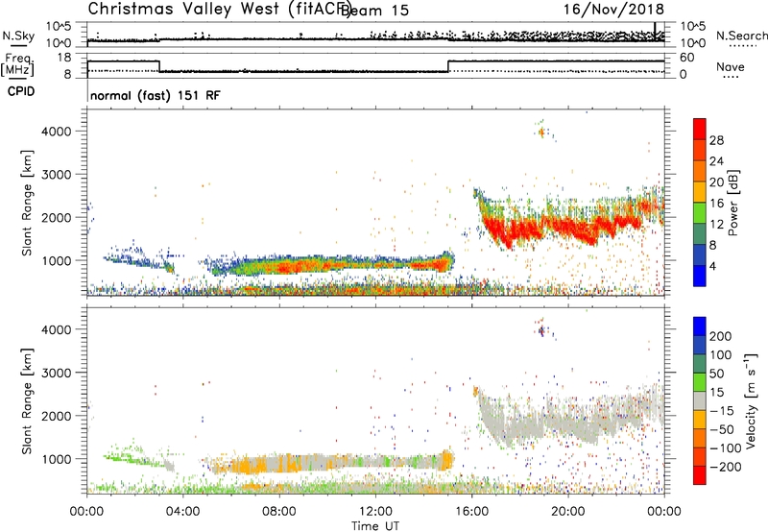Viewport: 768px width, 532px height.
Task: Click the 'Velocity [m s-1]' color bar label
Action: [x=750, y=400]
